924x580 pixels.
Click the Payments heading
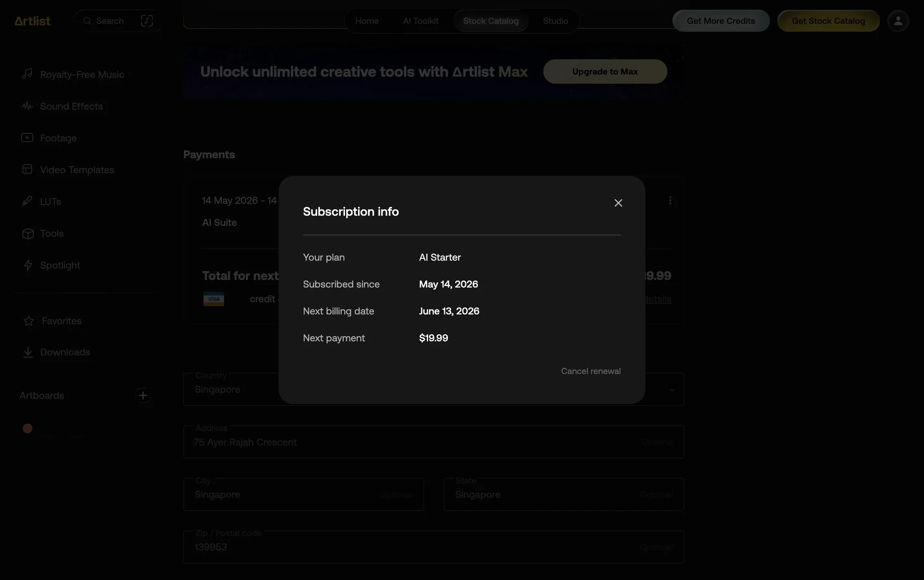(209, 155)
